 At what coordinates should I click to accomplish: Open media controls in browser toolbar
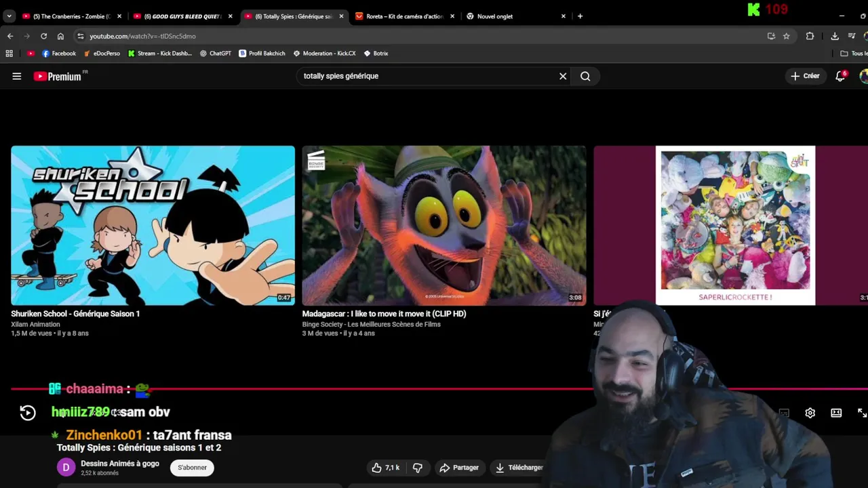tap(852, 36)
